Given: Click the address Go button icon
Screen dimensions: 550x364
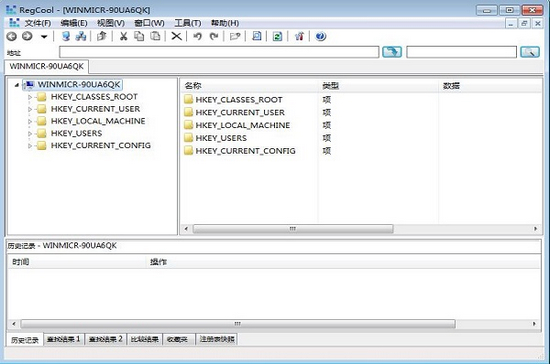Looking at the screenshot, I should tap(392, 52).
